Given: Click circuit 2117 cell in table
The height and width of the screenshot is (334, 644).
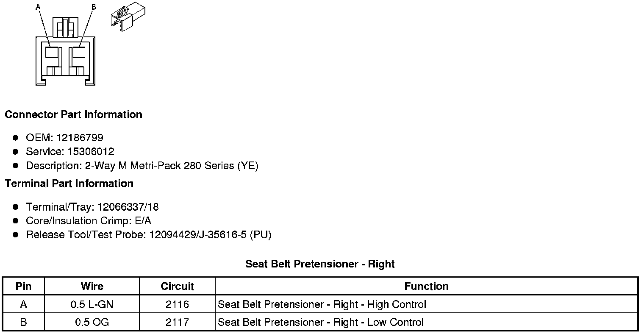Looking at the screenshot, I should [x=177, y=322].
